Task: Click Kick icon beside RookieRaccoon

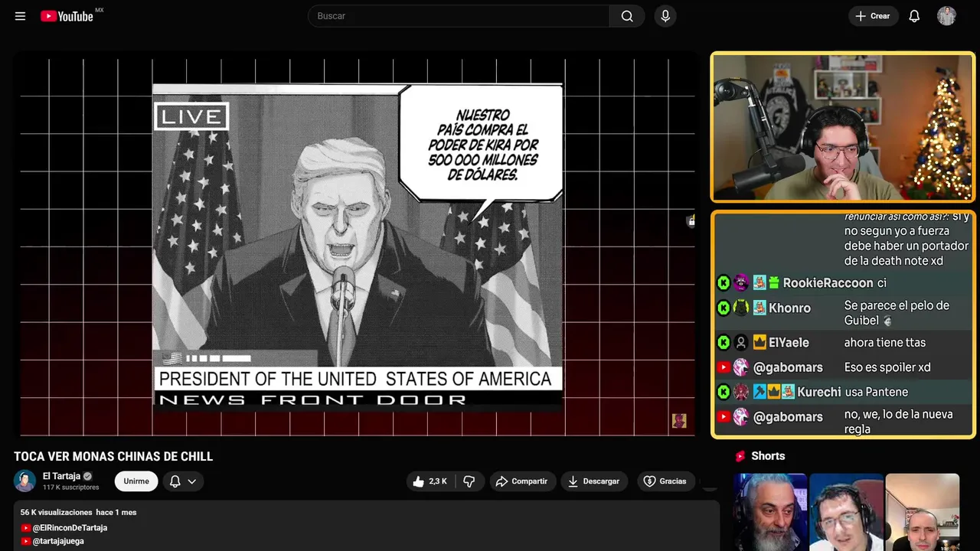Action: [x=724, y=283]
